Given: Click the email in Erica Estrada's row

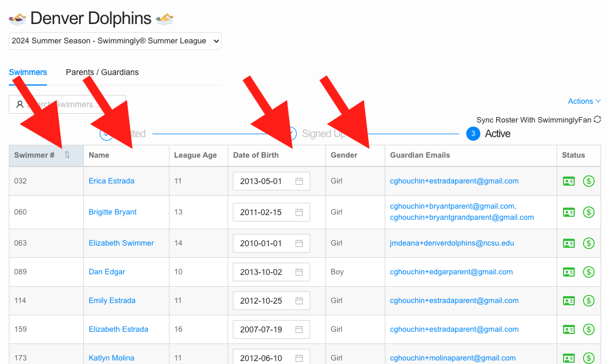Looking at the screenshot, I should [x=454, y=181].
